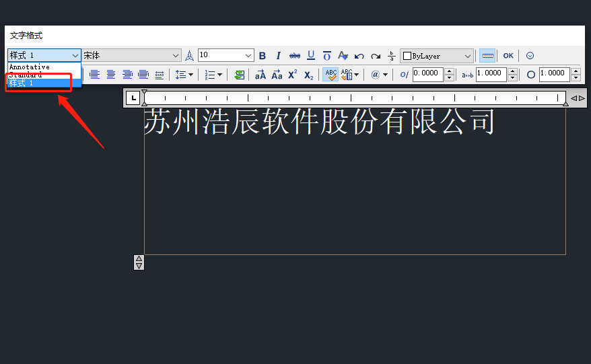
Task: Click the width factor 1.0000 field
Action: pos(555,75)
